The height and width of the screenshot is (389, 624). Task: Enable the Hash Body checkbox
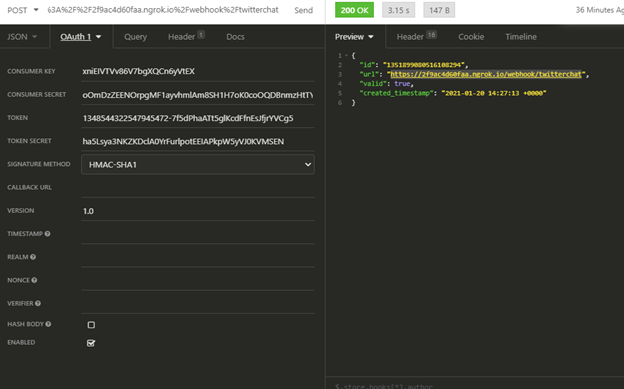tap(91, 325)
